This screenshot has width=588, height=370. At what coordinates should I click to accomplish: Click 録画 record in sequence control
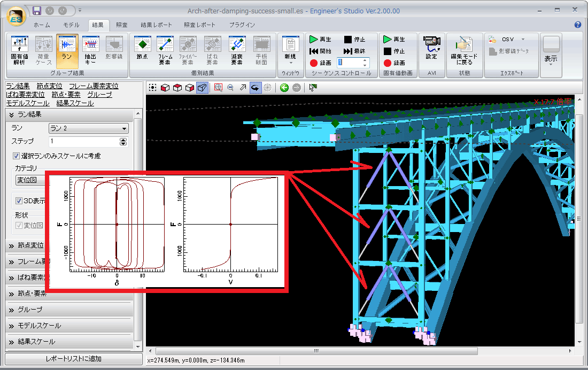[321, 63]
